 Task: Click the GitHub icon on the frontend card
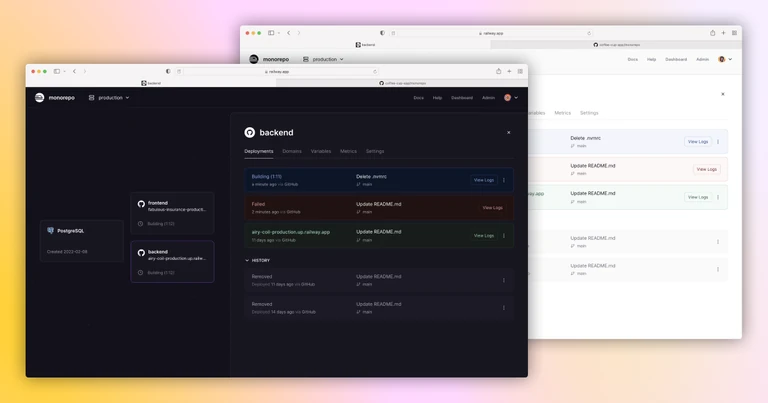point(141,204)
